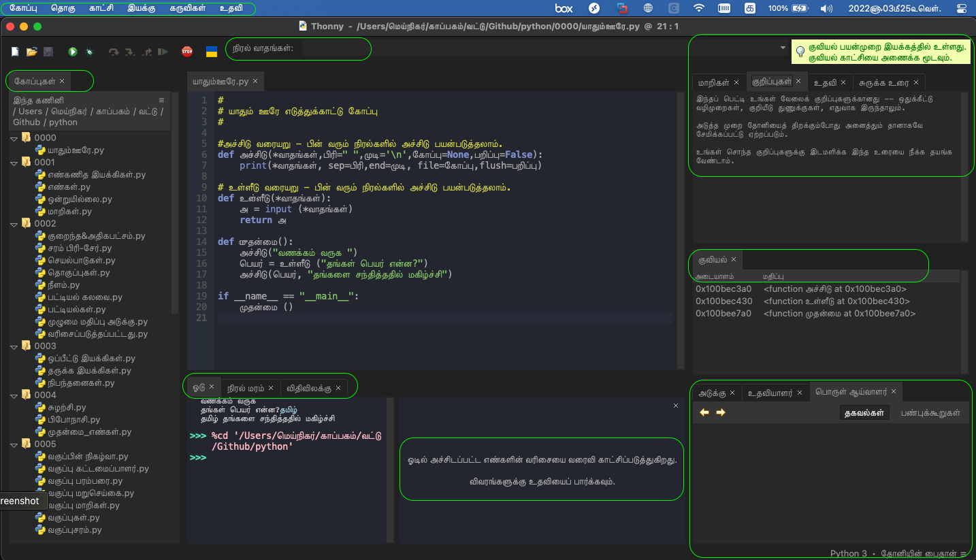Stop the program with red STOP icon

point(187,52)
